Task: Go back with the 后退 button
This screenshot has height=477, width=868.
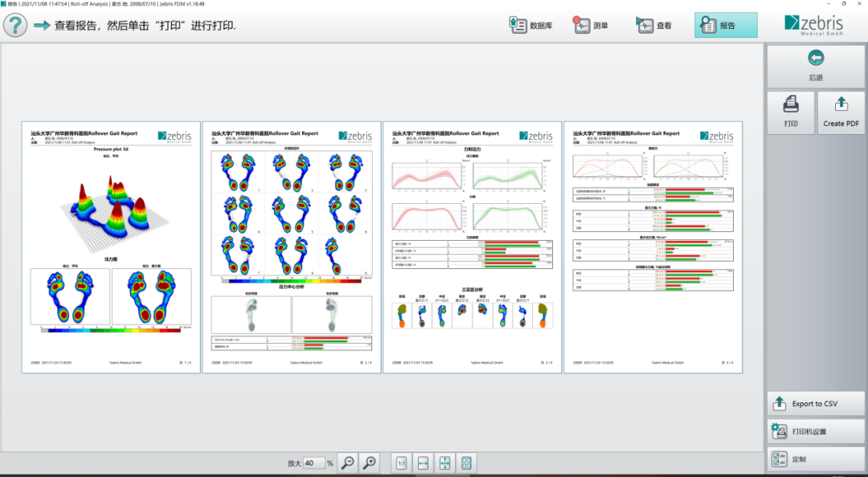Action: coord(816,66)
